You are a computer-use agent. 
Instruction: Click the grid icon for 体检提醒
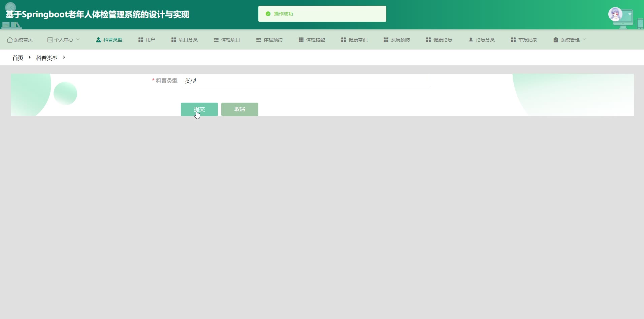click(x=301, y=40)
